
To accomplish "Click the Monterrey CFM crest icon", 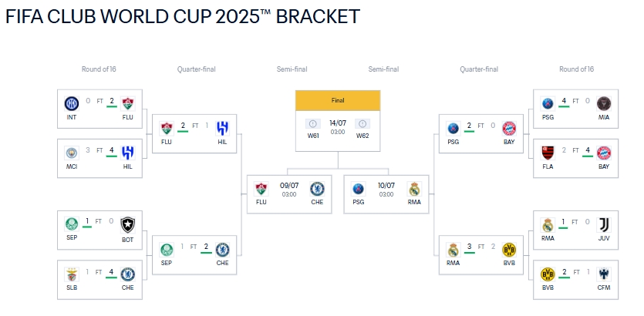I will coord(604,274).
